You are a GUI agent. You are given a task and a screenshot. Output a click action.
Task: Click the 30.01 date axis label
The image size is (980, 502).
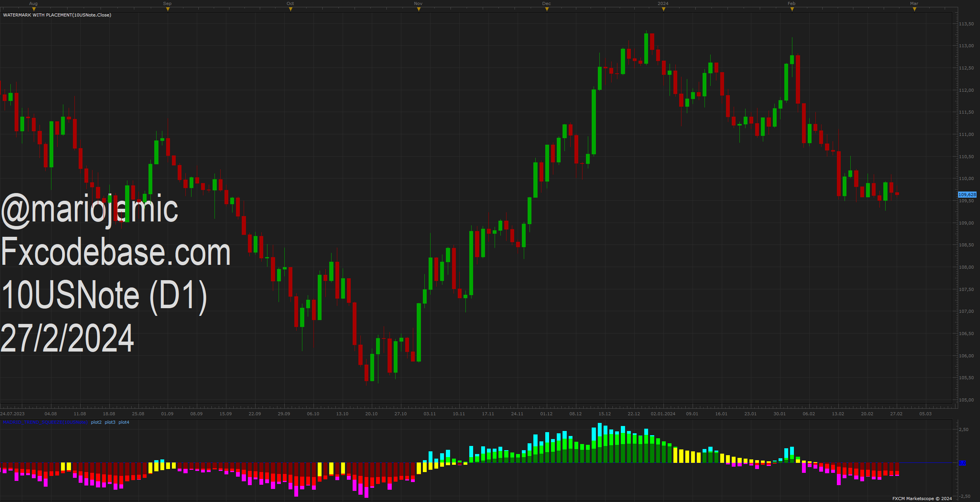[x=780, y=414]
